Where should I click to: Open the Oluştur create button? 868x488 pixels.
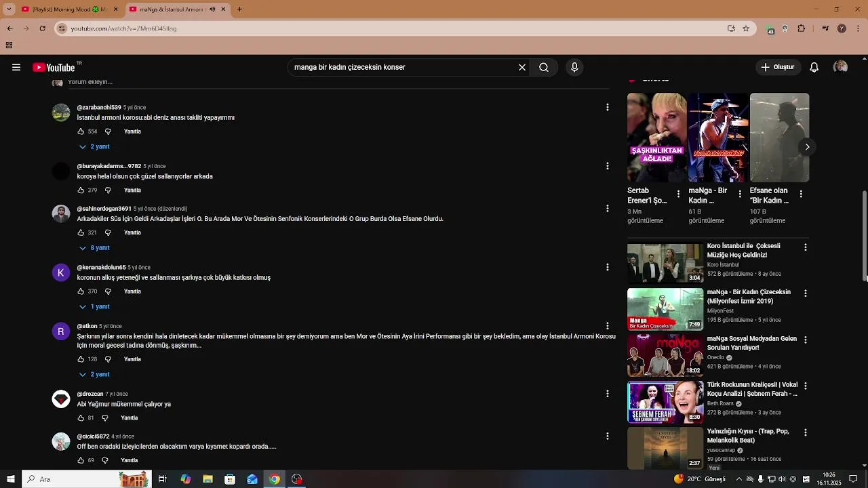coord(778,67)
